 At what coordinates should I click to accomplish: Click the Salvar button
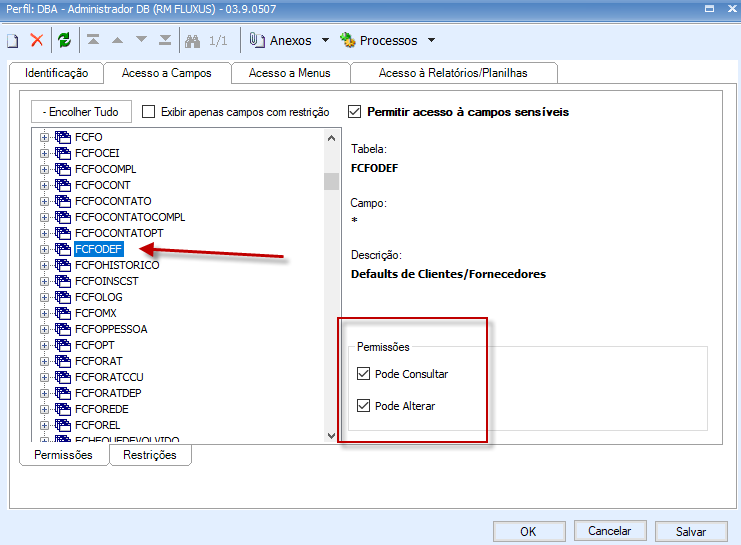(691, 531)
